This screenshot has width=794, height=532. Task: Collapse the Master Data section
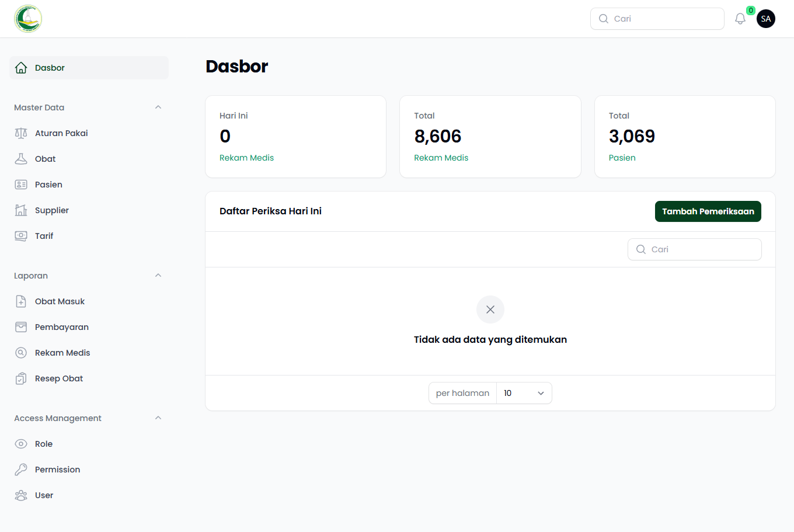pyautogui.click(x=158, y=107)
